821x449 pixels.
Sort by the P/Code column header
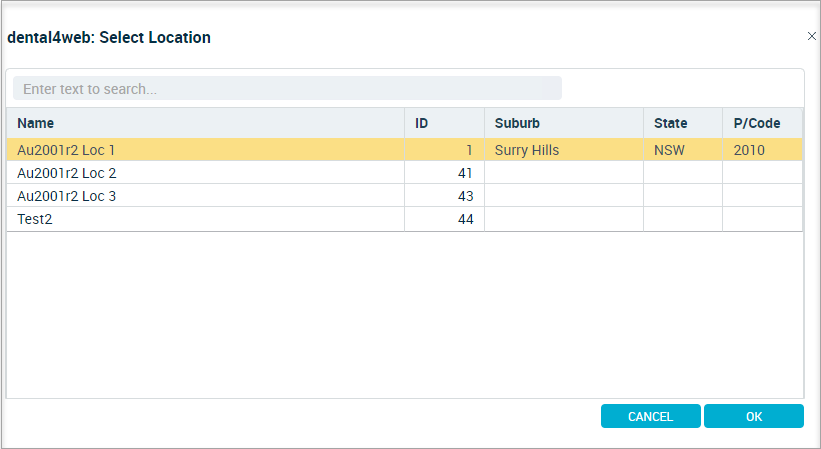point(762,123)
